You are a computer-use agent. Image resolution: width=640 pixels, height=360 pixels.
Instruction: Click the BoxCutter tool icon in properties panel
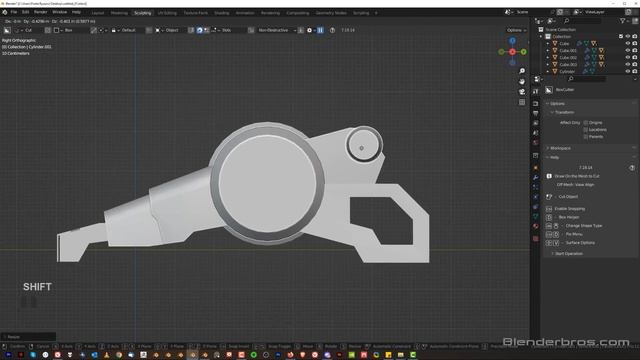(x=549, y=90)
